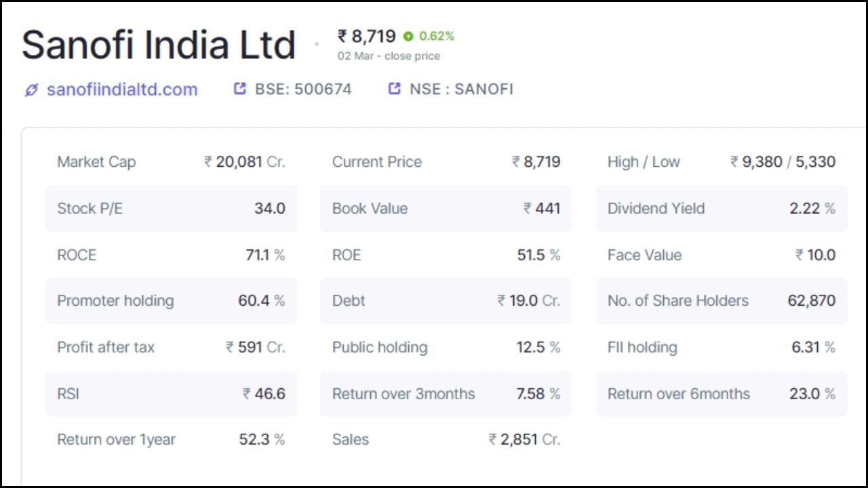Open NSE listing via its external link icon

(x=393, y=88)
